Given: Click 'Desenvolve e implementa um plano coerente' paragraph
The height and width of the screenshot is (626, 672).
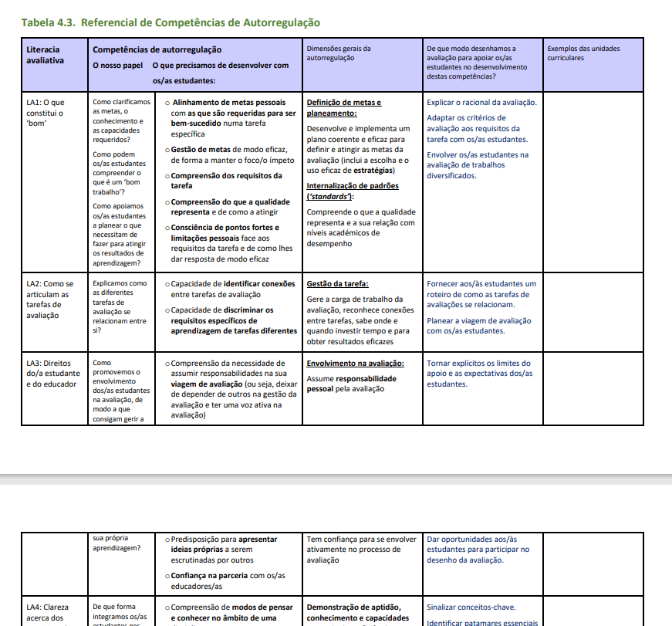Looking at the screenshot, I should [358, 149].
